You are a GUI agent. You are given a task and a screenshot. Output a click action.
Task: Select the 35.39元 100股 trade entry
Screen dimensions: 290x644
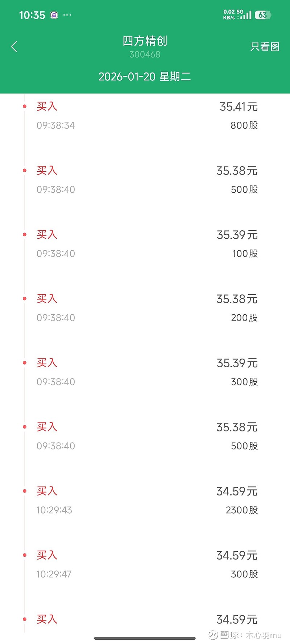[x=145, y=244]
